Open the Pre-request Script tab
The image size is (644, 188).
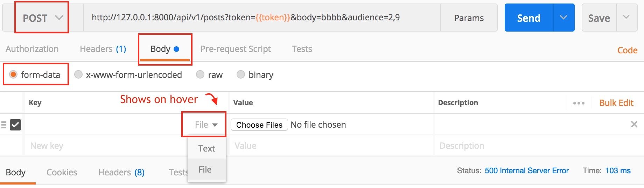pyautogui.click(x=236, y=49)
